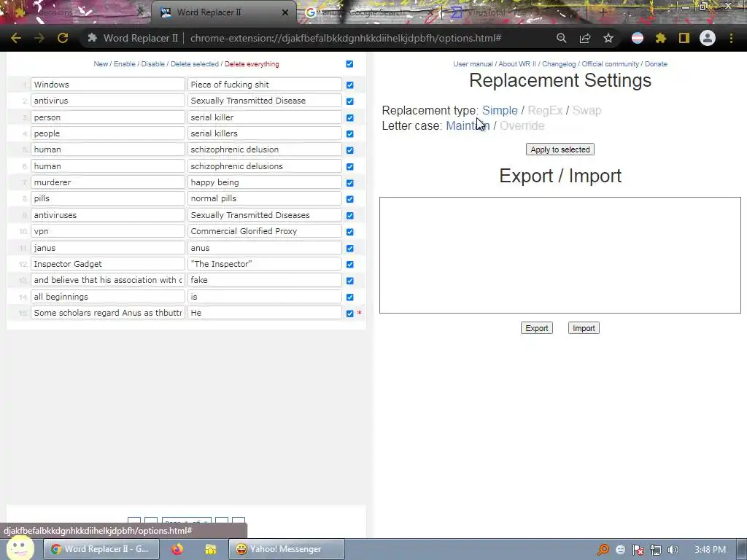Toggle checkbox for the murderer row

click(349, 183)
